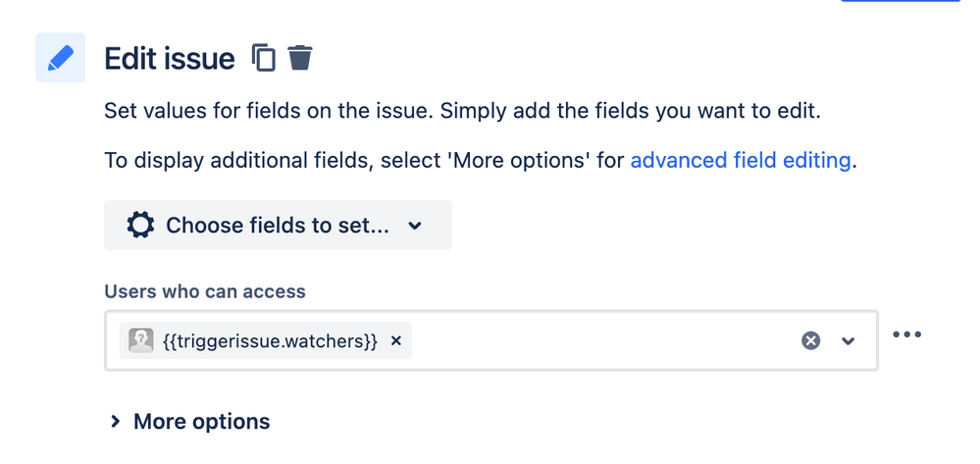The height and width of the screenshot is (464, 980).
Task: Click the Users who can access label
Action: (x=205, y=292)
